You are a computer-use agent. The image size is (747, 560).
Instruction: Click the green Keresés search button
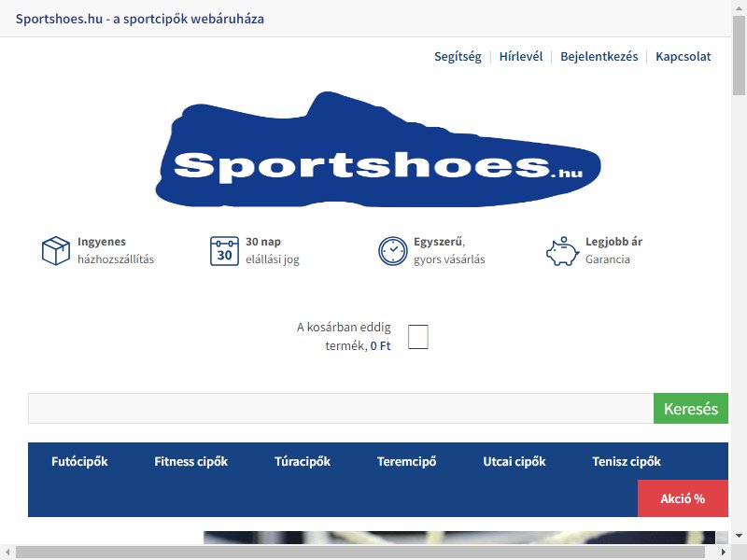point(691,409)
